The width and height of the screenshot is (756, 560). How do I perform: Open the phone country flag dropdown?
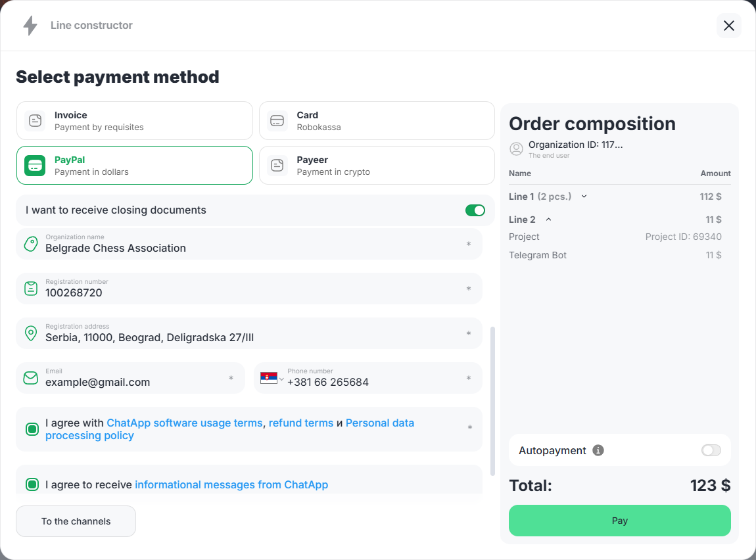pos(272,379)
